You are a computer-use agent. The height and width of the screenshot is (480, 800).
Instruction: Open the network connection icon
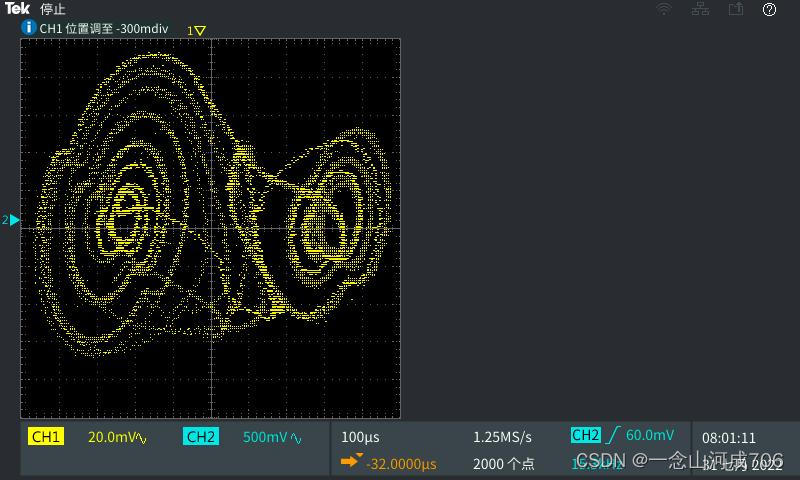coord(700,9)
